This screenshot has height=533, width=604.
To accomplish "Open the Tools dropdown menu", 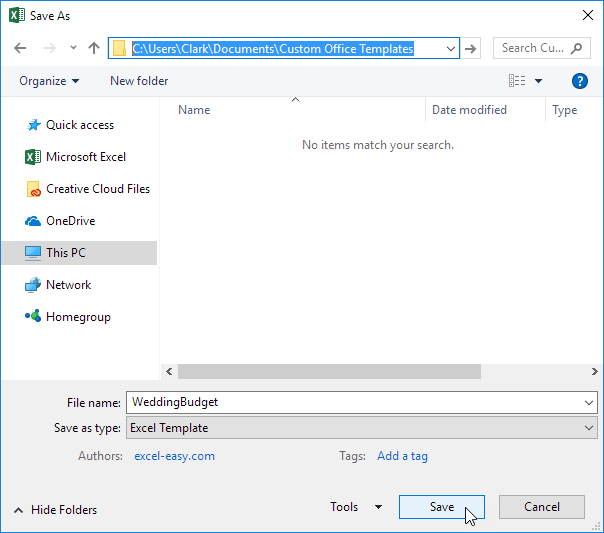I will (x=356, y=507).
